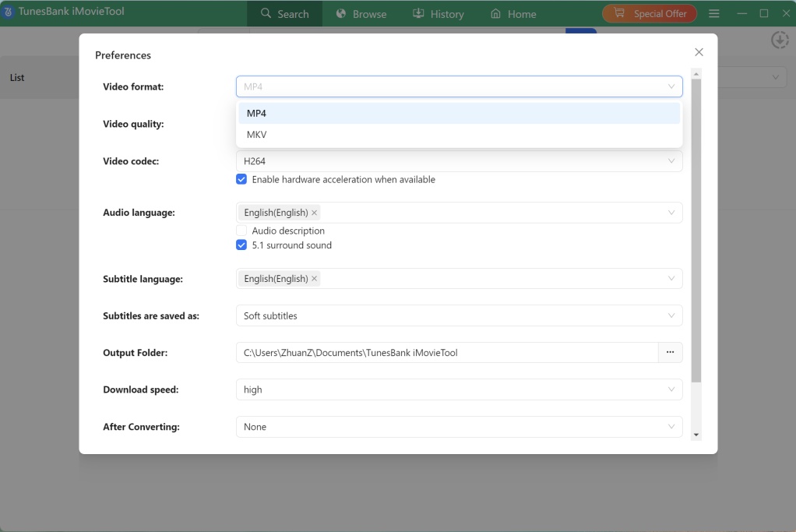
Task: Remove English tag from Audio language
Action: [315, 213]
